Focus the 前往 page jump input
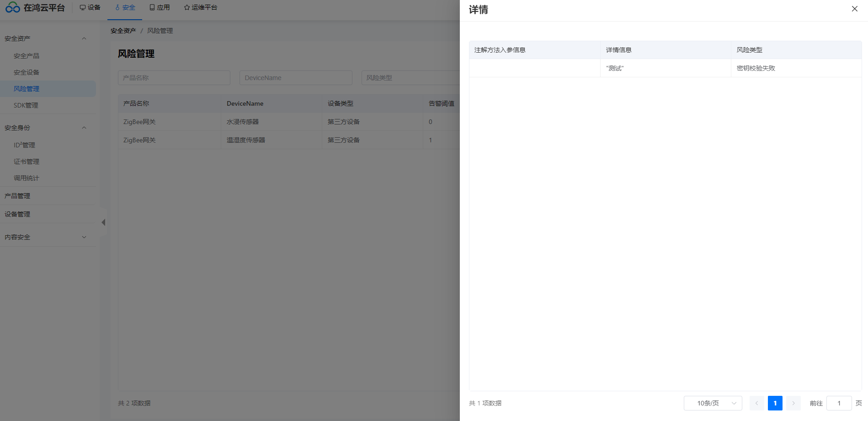This screenshot has height=421, width=868. 839,403
